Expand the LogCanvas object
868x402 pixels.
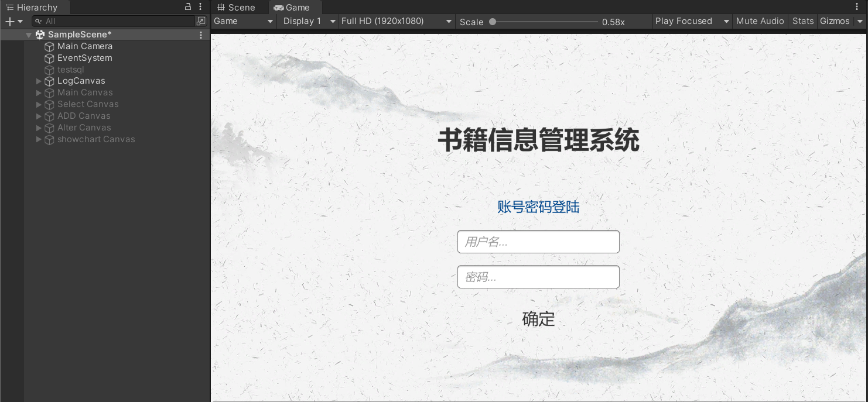(x=39, y=81)
